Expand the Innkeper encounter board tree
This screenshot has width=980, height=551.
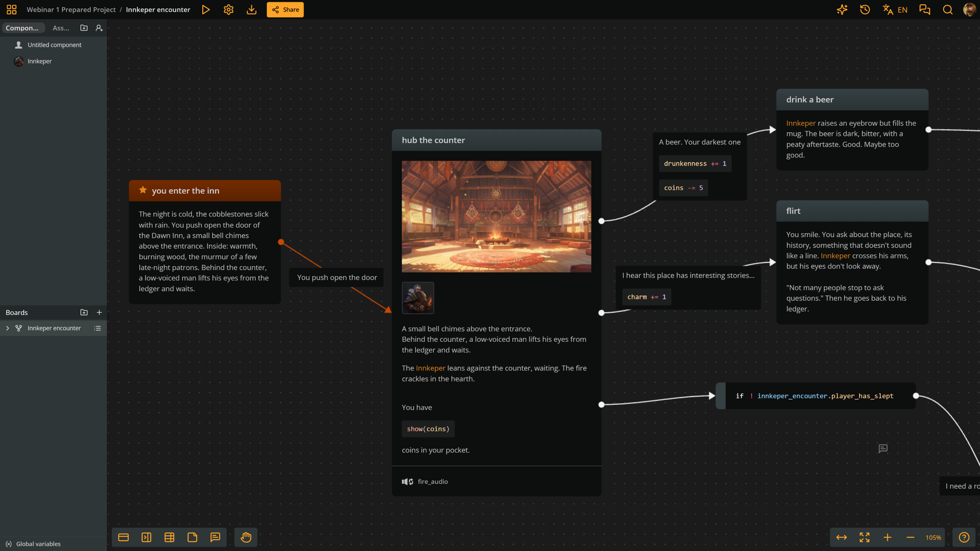pos(7,328)
